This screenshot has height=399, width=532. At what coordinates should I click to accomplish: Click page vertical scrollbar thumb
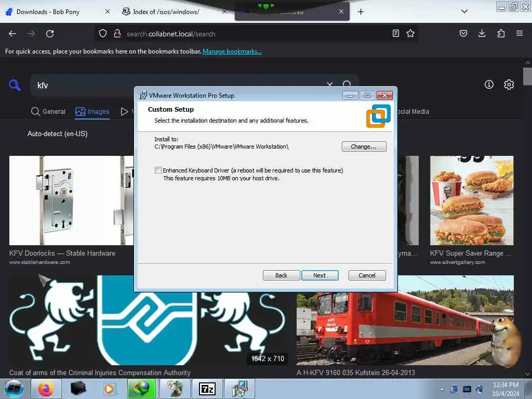527,76
